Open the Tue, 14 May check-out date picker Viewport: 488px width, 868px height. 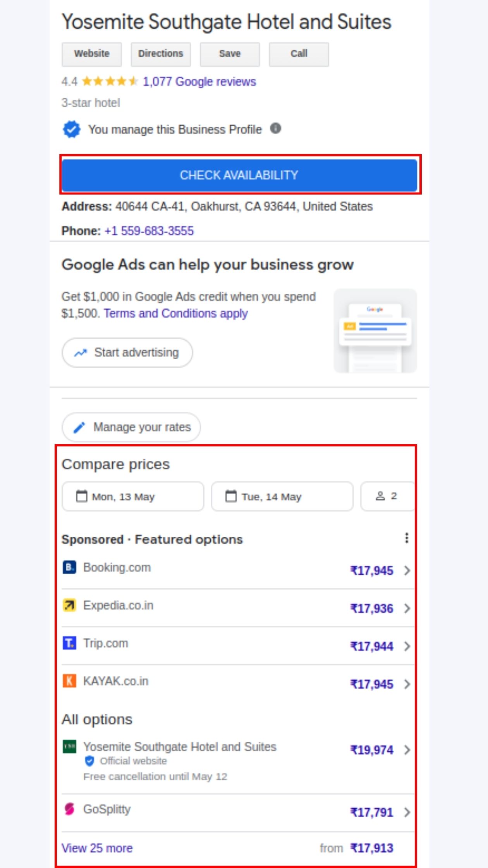282,497
